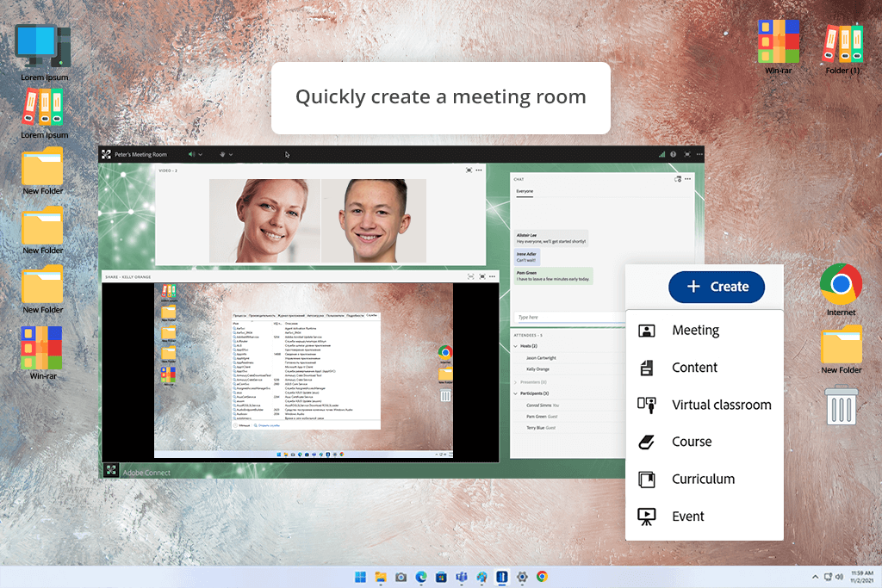Click the green speaker icon in meeting bar
The image size is (882, 588).
(x=191, y=154)
